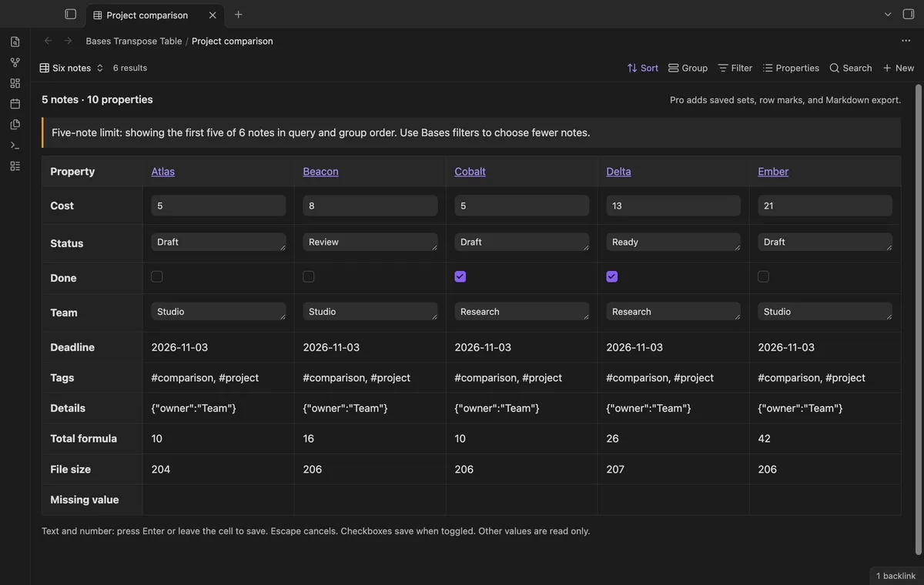This screenshot has height=585, width=924.
Task: Navigate forward with the arrow
Action: [x=68, y=41]
